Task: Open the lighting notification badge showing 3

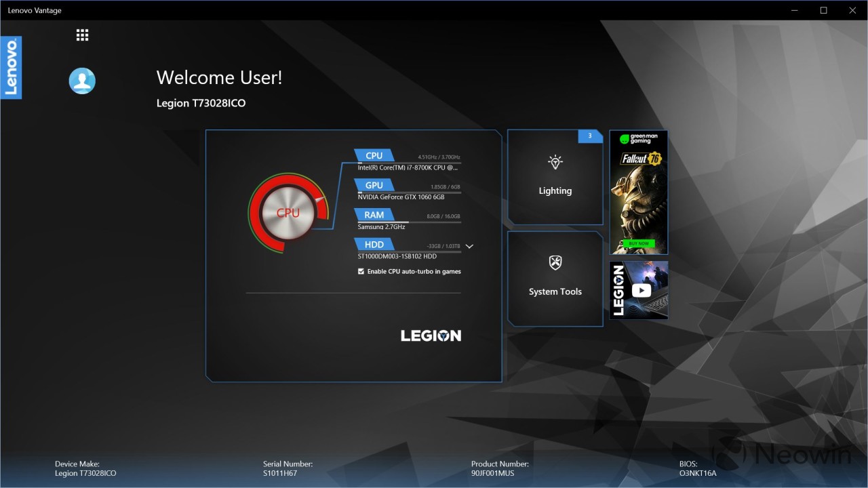Action: pos(589,136)
